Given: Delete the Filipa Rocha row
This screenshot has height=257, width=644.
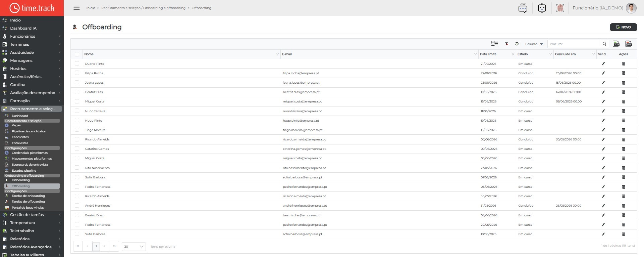Looking at the screenshot, I should pyautogui.click(x=624, y=73).
